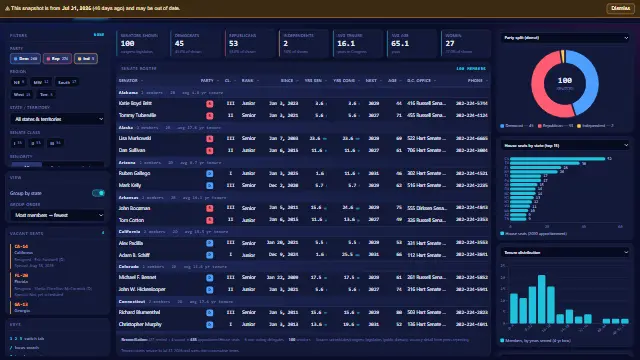Screen dimensions: 640x360
Task: Collapse the California state group row
Action: coord(303,232)
